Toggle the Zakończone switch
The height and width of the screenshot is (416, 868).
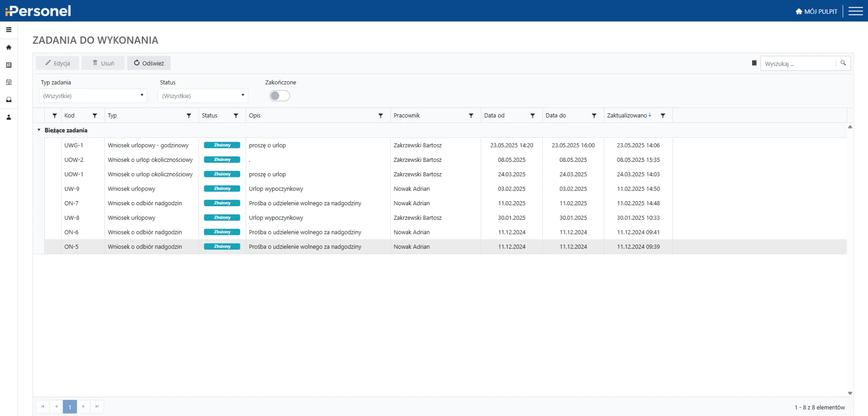tap(280, 96)
